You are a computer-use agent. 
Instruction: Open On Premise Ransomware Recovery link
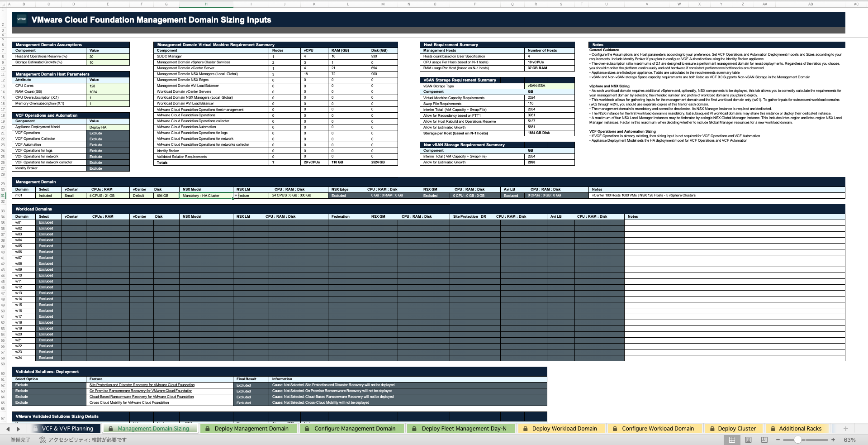[141, 391]
